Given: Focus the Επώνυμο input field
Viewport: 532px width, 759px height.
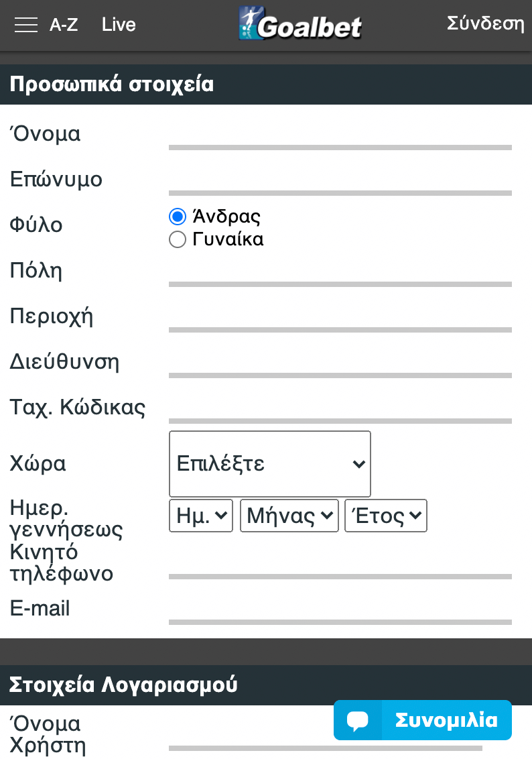Looking at the screenshot, I should coord(340,182).
